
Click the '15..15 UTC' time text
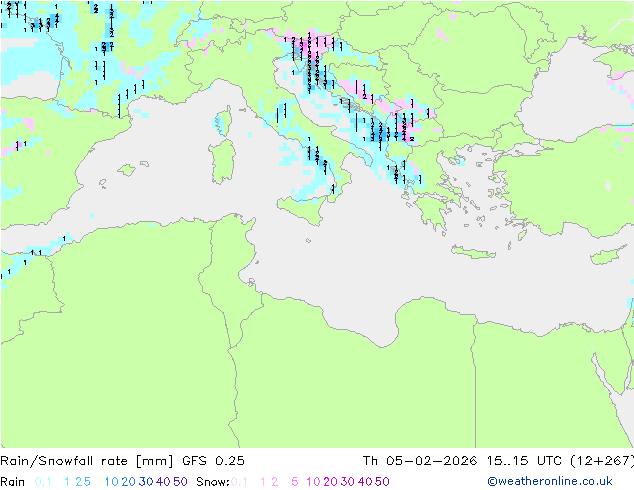click(x=524, y=461)
